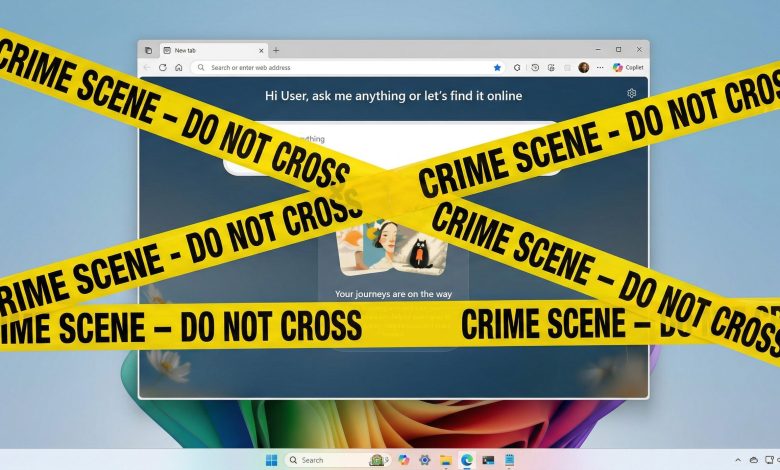Image resolution: width=780 pixels, height=470 pixels.
Task: Click the Search or enter web address field
Action: click(x=348, y=68)
